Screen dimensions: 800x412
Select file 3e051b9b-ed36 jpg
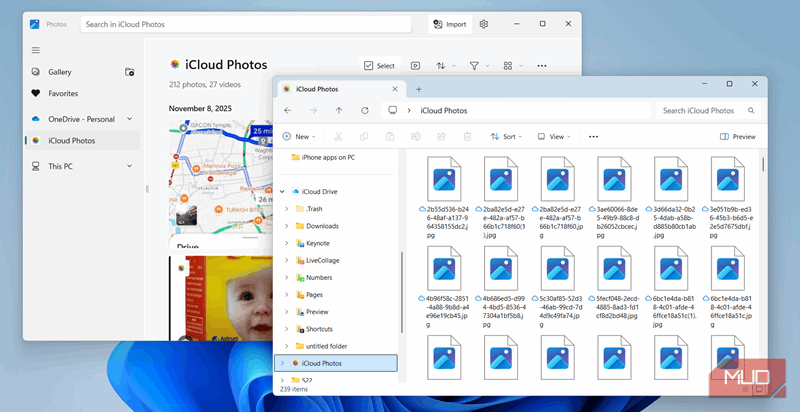pyautogui.click(x=727, y=197)
